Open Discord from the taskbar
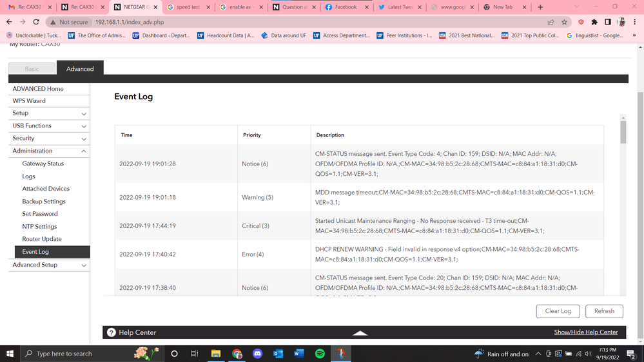The width and height of the screenshot is (644, 362). (x=257, y=354)
